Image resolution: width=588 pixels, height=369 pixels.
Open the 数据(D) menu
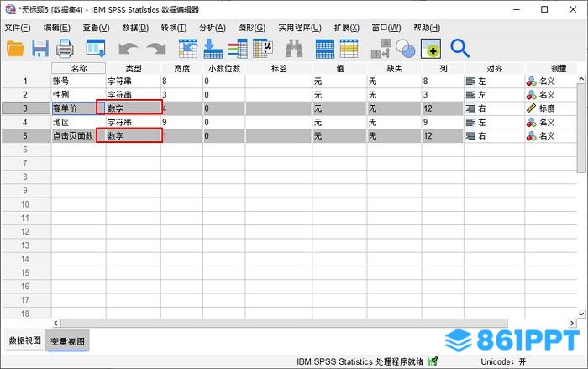(x=135, y=28)
